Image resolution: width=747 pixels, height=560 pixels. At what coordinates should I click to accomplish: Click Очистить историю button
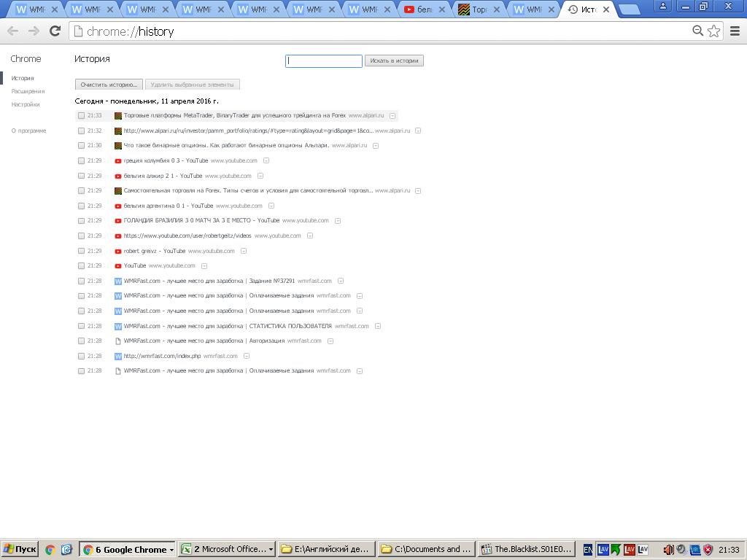tap(109, 85)
